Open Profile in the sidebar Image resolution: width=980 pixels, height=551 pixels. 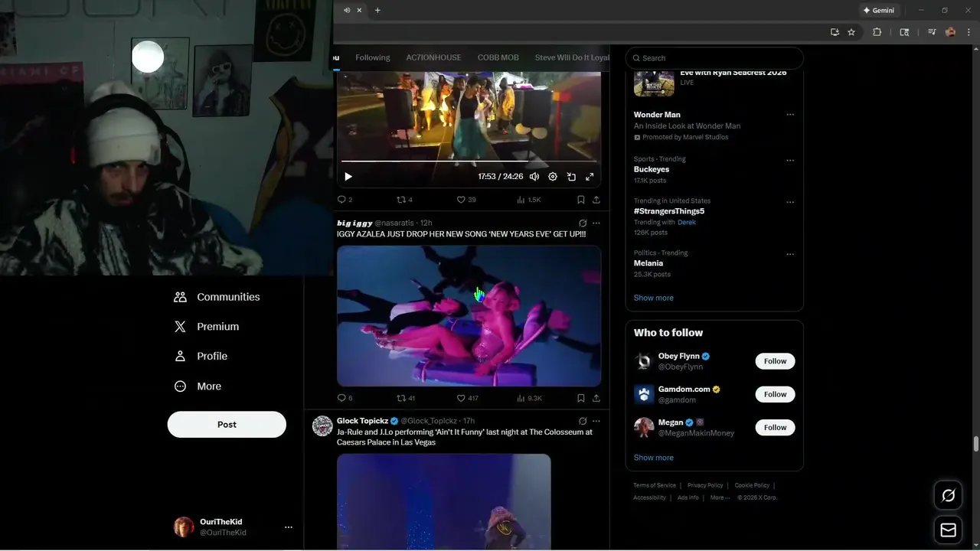[201, 357]
